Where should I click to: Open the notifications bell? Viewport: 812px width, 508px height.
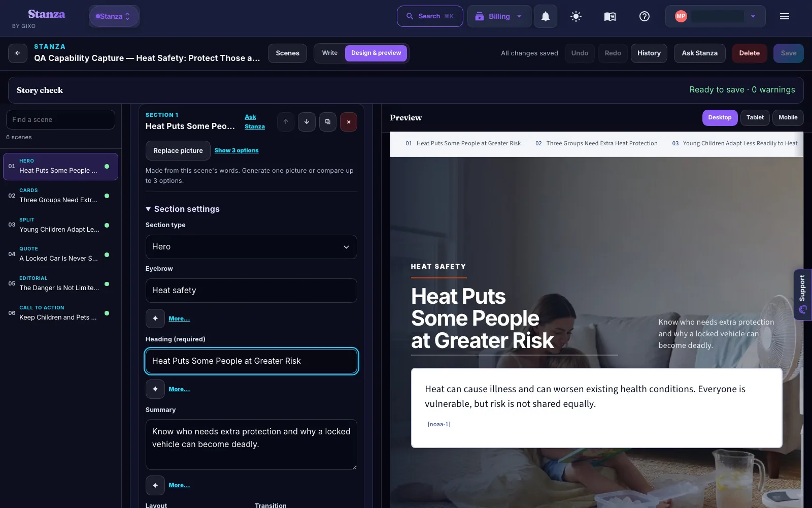coord(545,16)
